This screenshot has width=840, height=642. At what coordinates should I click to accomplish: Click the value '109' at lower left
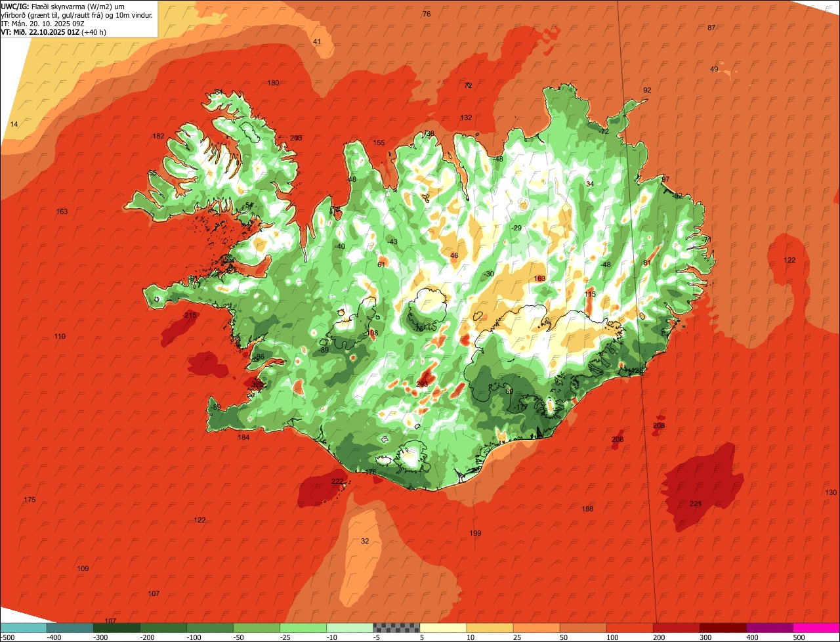coord(83,568)
